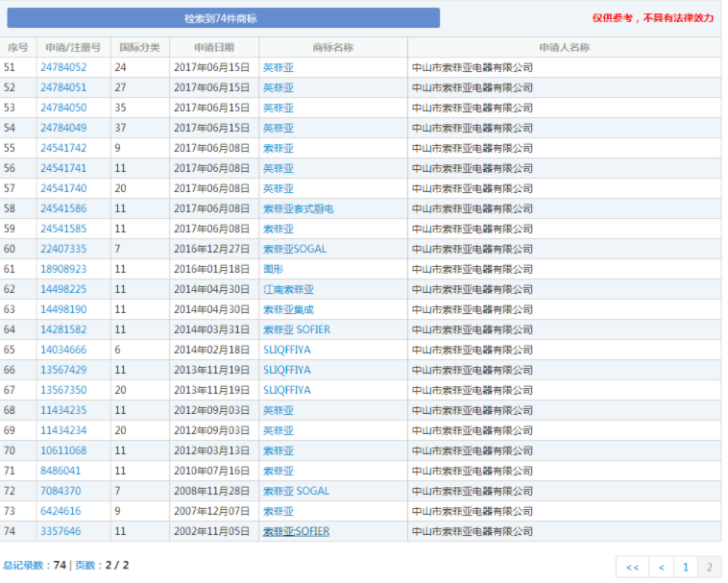This screenshot has height=583, width=728.
Task: Open trademark name 图形 in row 61
Action: pyautogui.click(x=274, y=269)
